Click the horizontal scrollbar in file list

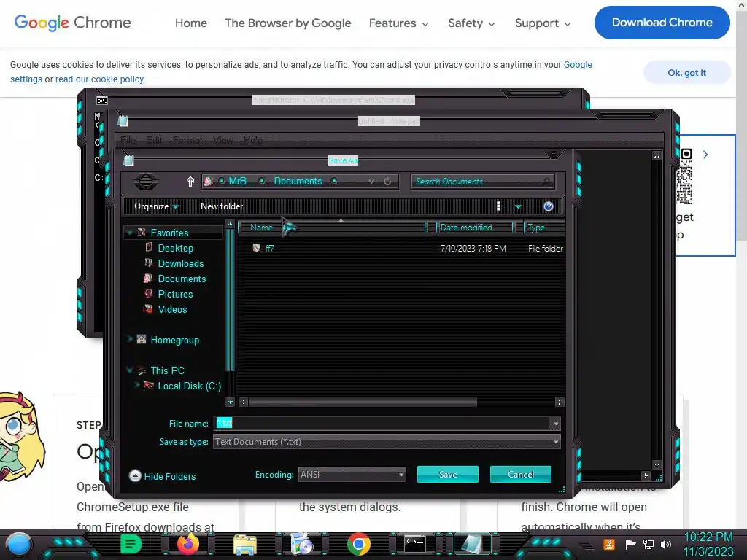click(362, 402)
